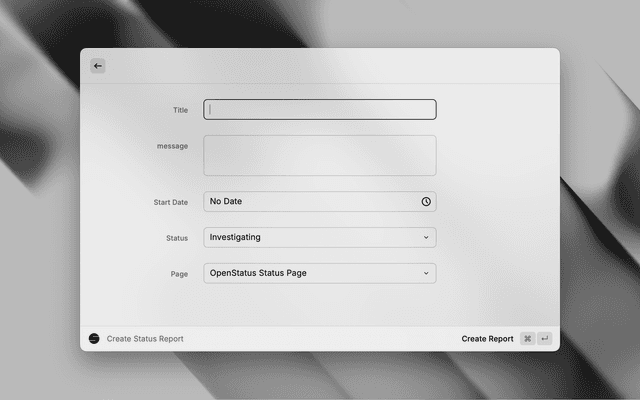The width and height of the screenshot is (640, 400).
Task: Click the Title field label
Action: 179,110
